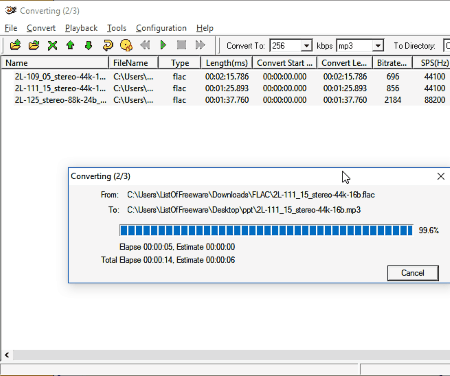The width and height of the screenshot is (450, 376).
Task: Move file up with green arrow
Action: [x=70, y=45]
